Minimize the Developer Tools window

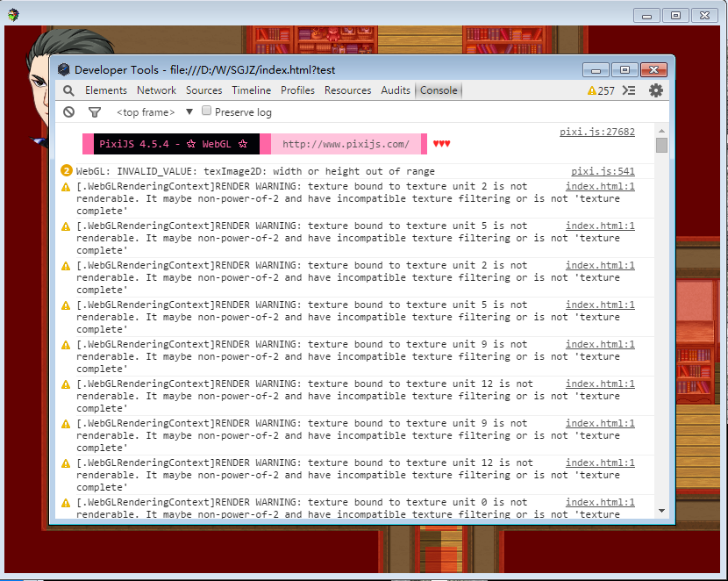pos(596,70)
